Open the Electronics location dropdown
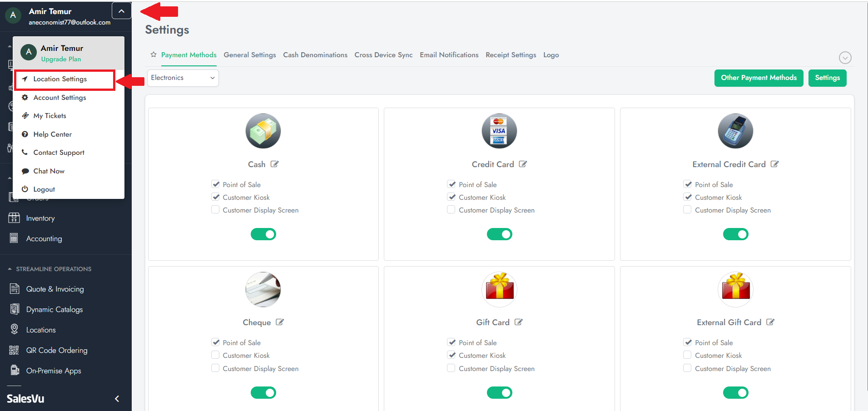Image resolution: width=868 pixels, height=411 pixels. click(183, 78)
